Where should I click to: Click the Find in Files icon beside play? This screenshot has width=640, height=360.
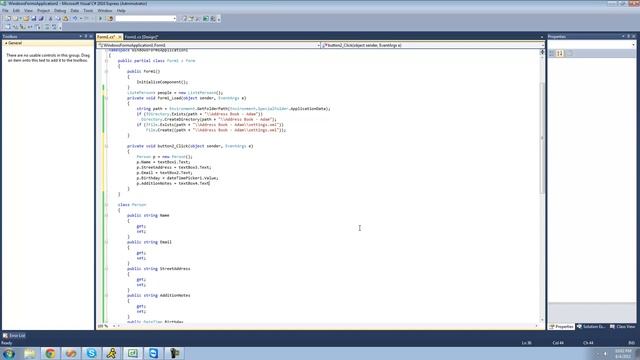pyautogui.click(x=110, y=19)
